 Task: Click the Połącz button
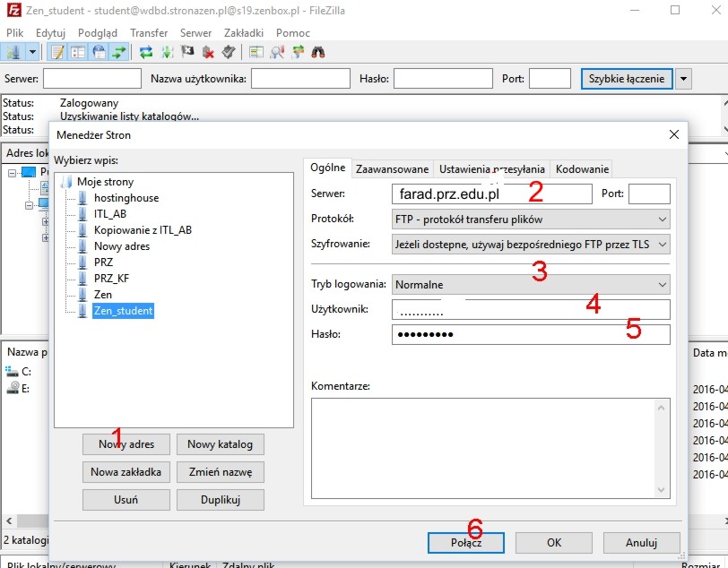[466, 543]
